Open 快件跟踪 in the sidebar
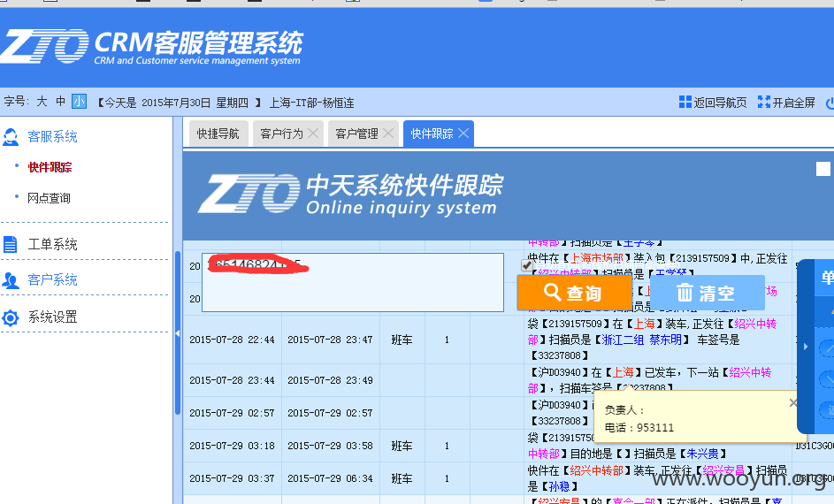834x504 pixels. [50, 167]
